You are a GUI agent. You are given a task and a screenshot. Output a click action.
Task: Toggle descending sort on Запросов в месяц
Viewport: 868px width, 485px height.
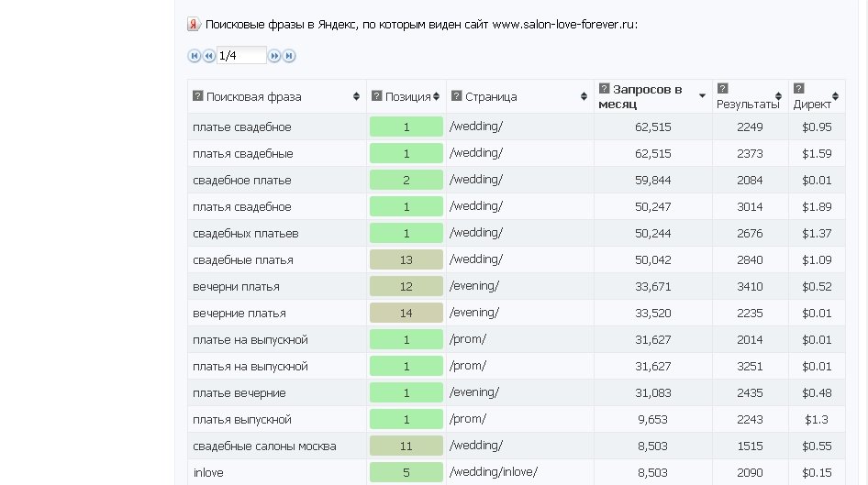(x=702, y=96)
